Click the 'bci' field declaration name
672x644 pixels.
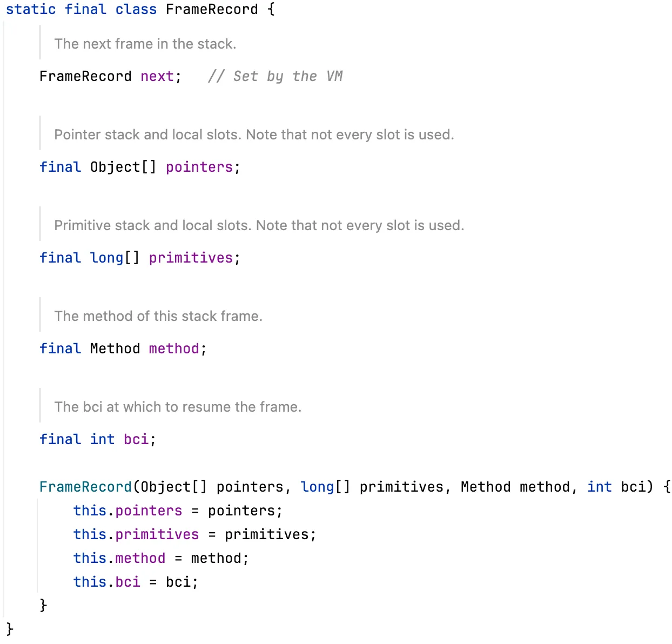coord(136,440)
